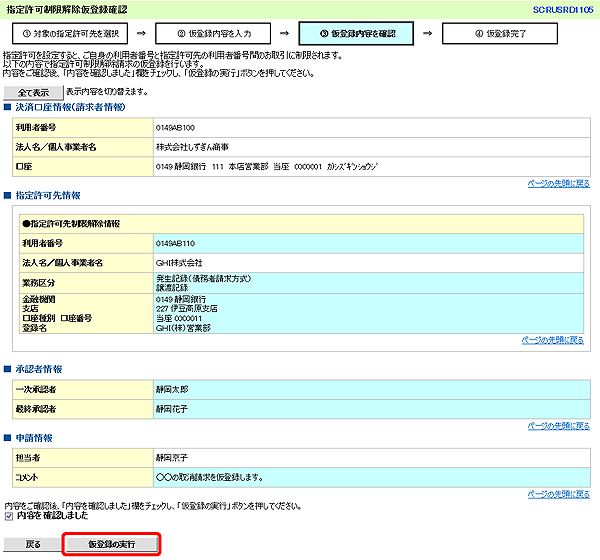
Task: Click page title 指定許可制限解除仮登録確認
Action: click(x=67, y=10)
